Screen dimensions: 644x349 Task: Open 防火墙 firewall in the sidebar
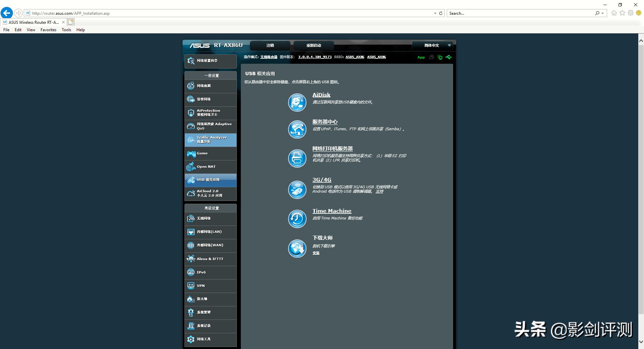tap(211, 299)
